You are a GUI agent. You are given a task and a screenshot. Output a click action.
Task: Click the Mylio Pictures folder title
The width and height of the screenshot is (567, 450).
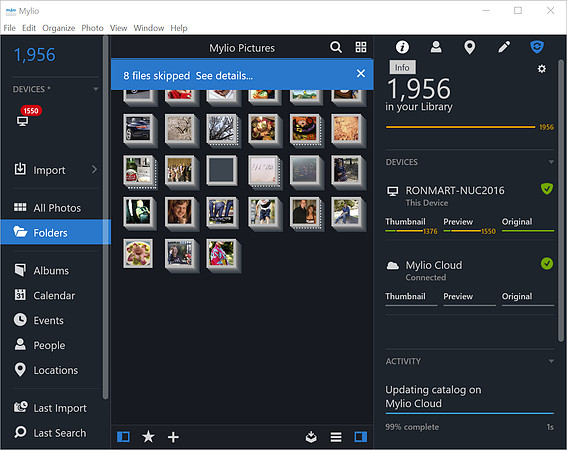click(x=242, y=48)
